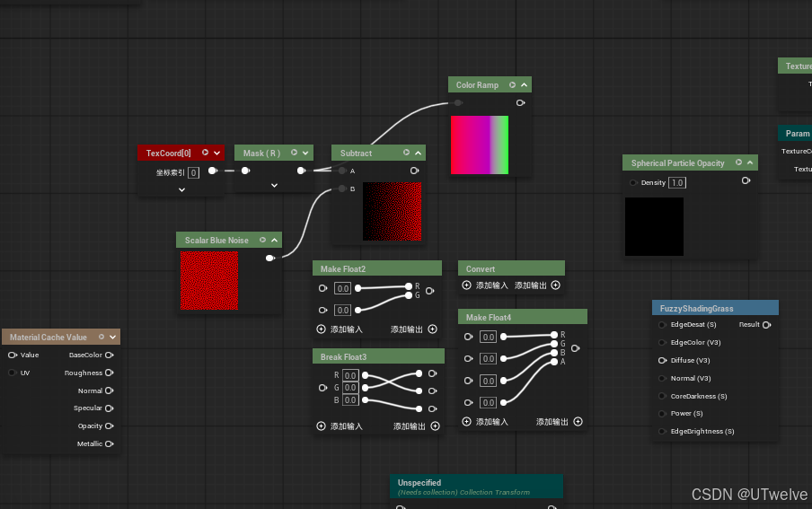The height and width of the screenshot is (509, 812).
Task: Click the Mask (R) output pin
Action: point(301,171)
